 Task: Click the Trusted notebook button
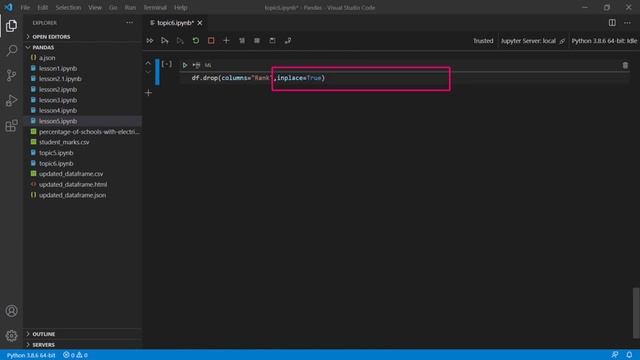483,41
